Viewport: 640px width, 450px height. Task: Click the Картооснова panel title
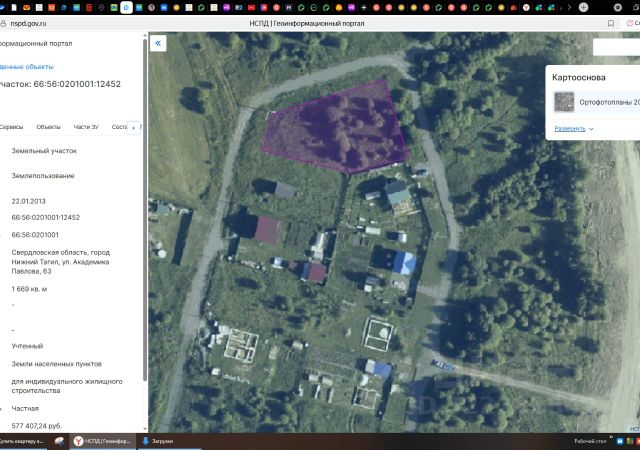[x=579, y=78]
